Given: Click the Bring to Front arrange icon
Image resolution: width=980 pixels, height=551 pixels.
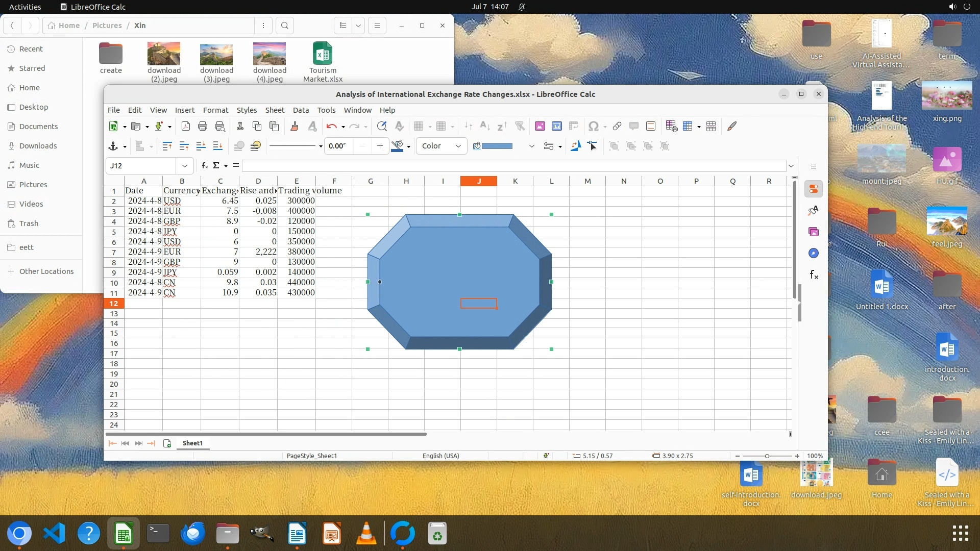Looking at the screenshot, I should [167, 146].
